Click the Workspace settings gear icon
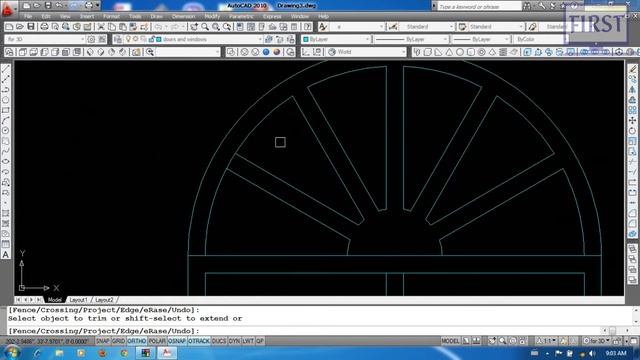The height and width of the screenshot is (360, 640). pos(91,39)
